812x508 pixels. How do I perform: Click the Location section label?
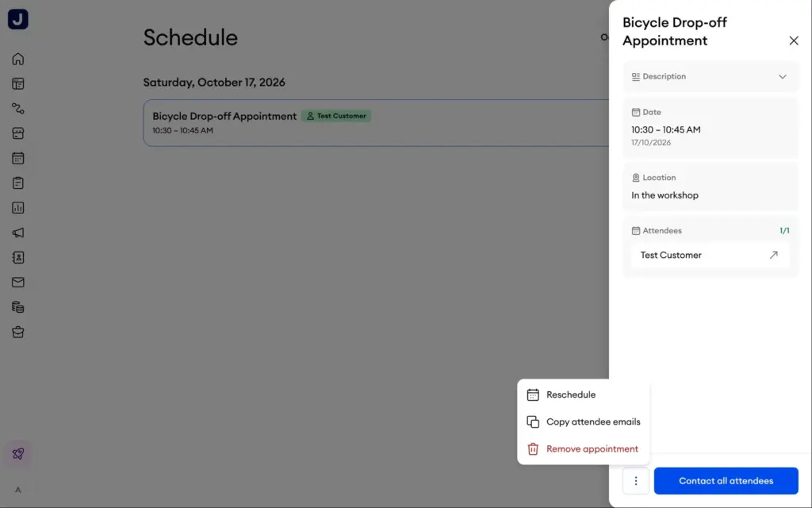coord(659,178)
